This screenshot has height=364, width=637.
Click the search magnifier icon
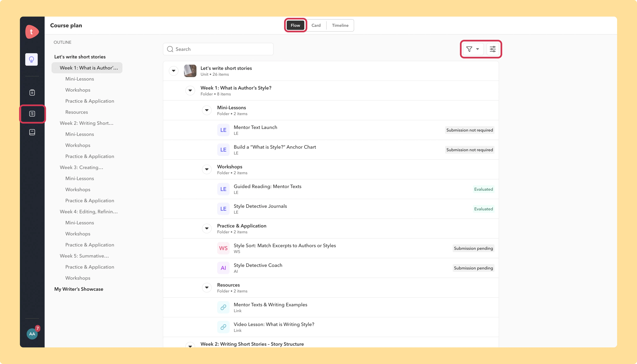pyautogui.click(x=170, y=49)
